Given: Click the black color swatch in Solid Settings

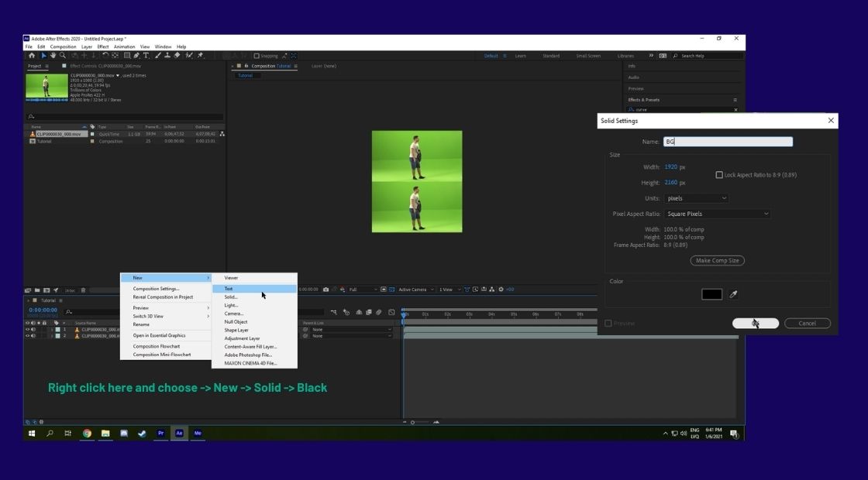Looking at the screenshot, I should tap(711, 294).
